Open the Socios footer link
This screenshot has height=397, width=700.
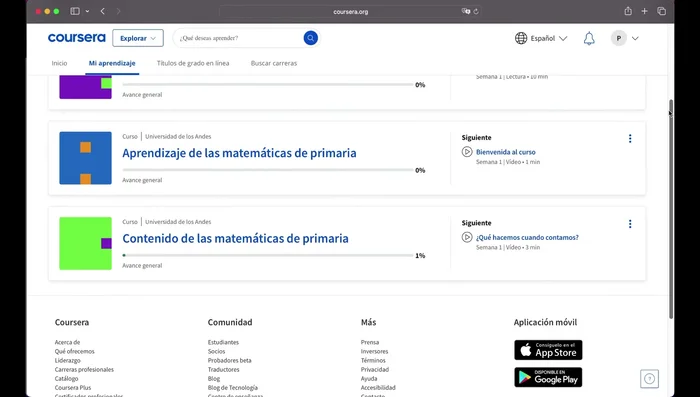[216, 351]
